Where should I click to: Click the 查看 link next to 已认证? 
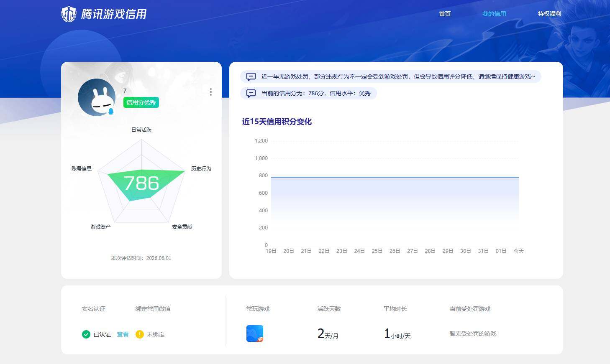click(x=123, y=334)
